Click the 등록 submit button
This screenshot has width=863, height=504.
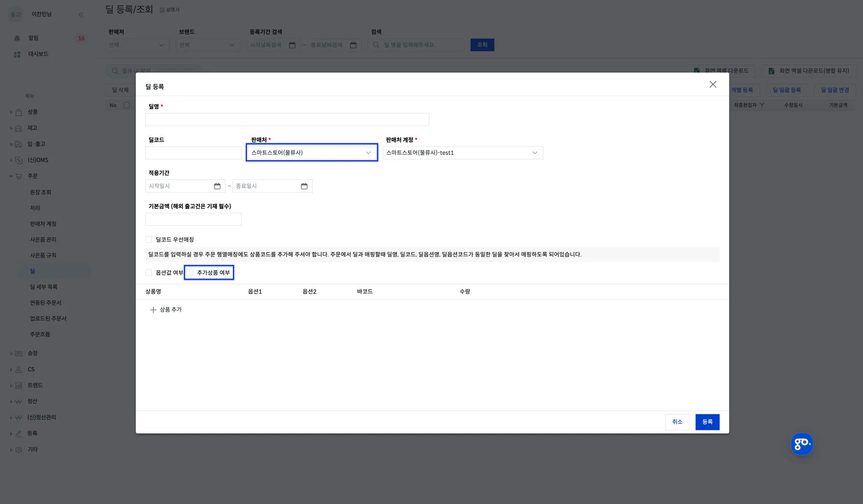tap(707, 422)
